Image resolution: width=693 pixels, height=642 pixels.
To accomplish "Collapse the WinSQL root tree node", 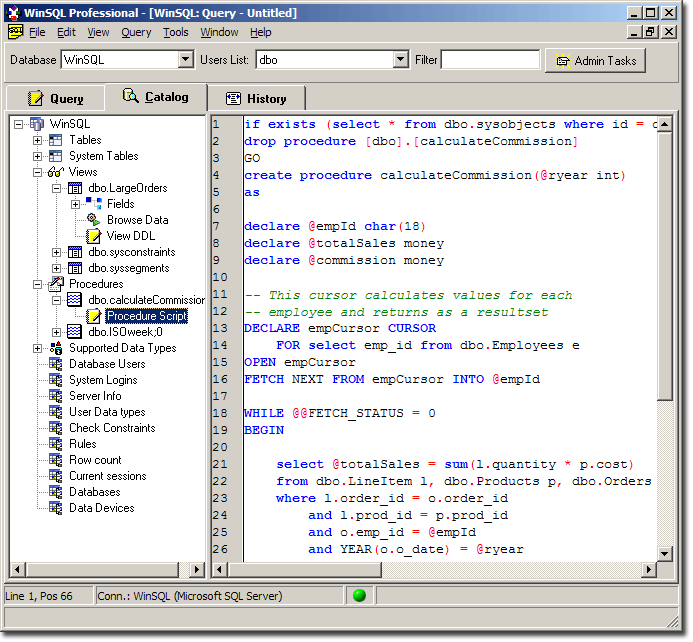I will (18, 125).
